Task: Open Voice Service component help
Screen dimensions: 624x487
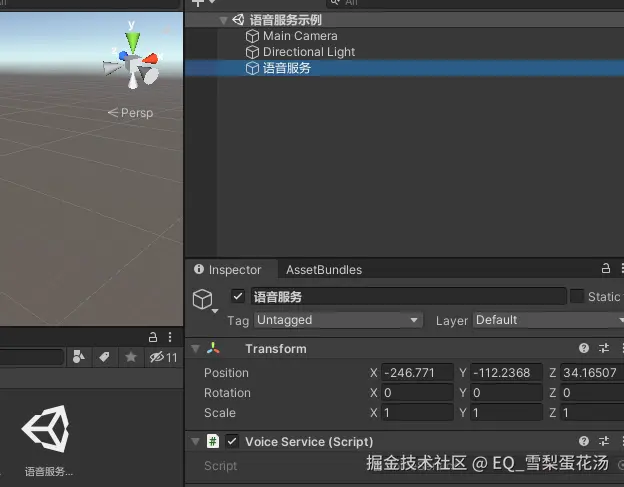Action: (584, 441)
